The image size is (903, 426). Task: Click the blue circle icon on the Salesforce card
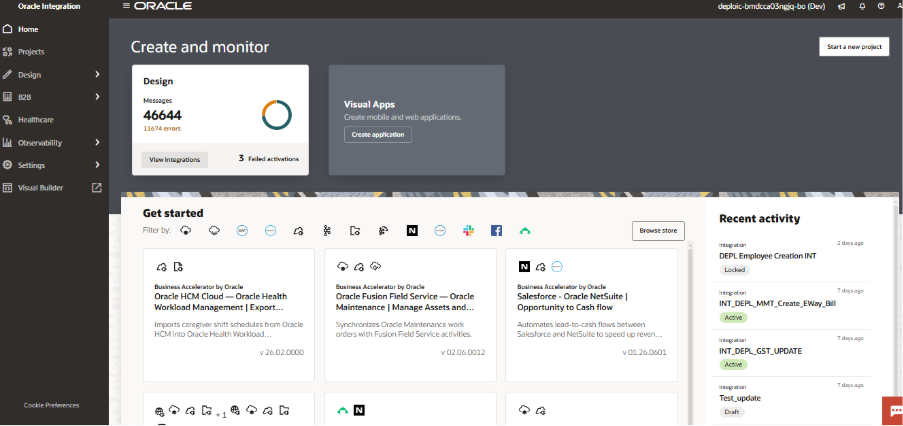coord(556,267)
